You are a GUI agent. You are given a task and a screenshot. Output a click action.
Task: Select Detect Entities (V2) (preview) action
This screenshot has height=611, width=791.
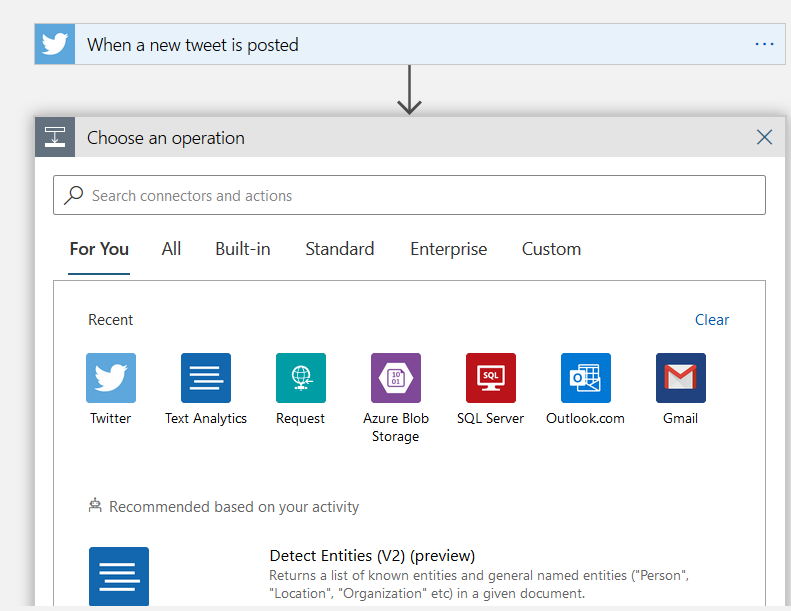tap(372, 556)
